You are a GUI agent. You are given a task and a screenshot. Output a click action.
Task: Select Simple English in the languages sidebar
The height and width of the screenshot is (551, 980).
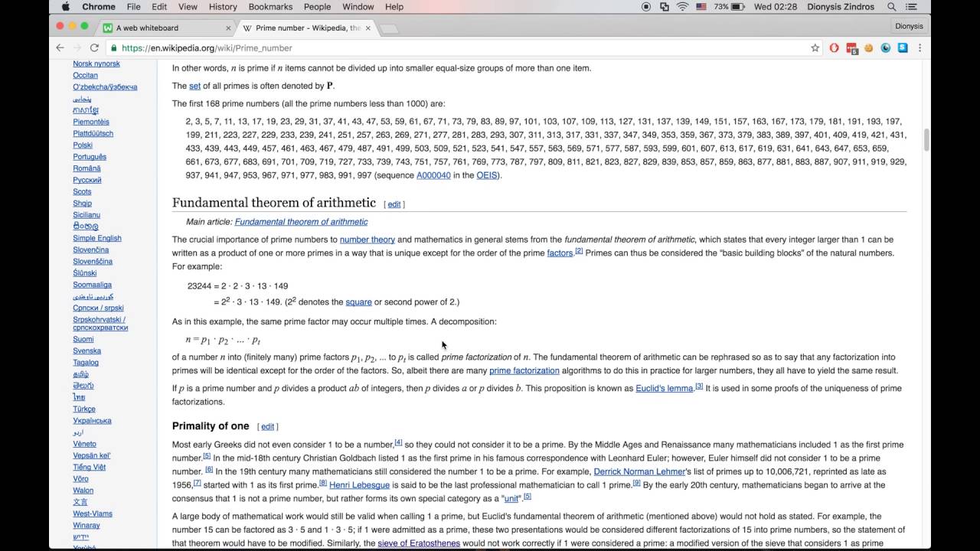(97, 238)
